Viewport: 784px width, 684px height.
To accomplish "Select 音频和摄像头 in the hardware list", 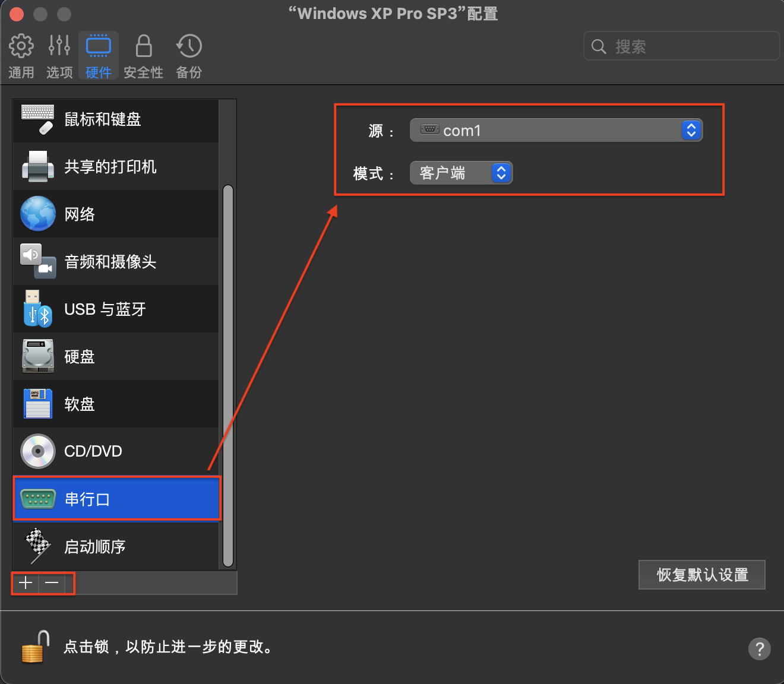I will pos(116,262).
